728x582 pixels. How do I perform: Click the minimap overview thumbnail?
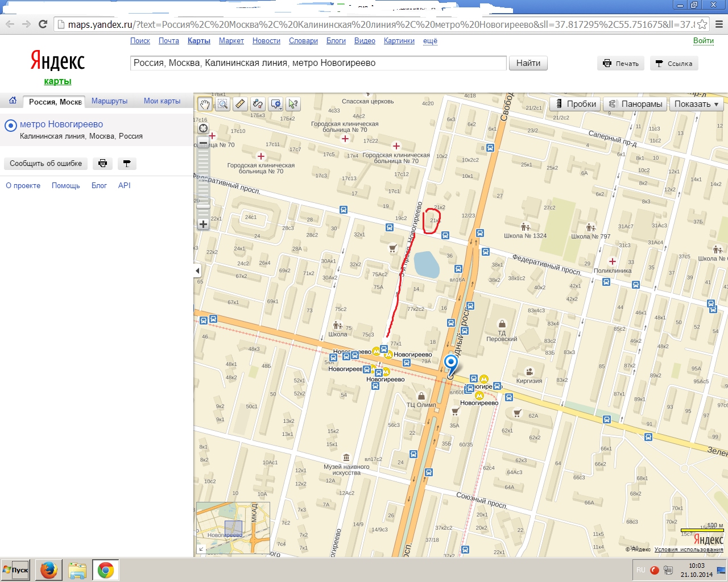click(233, 528)
